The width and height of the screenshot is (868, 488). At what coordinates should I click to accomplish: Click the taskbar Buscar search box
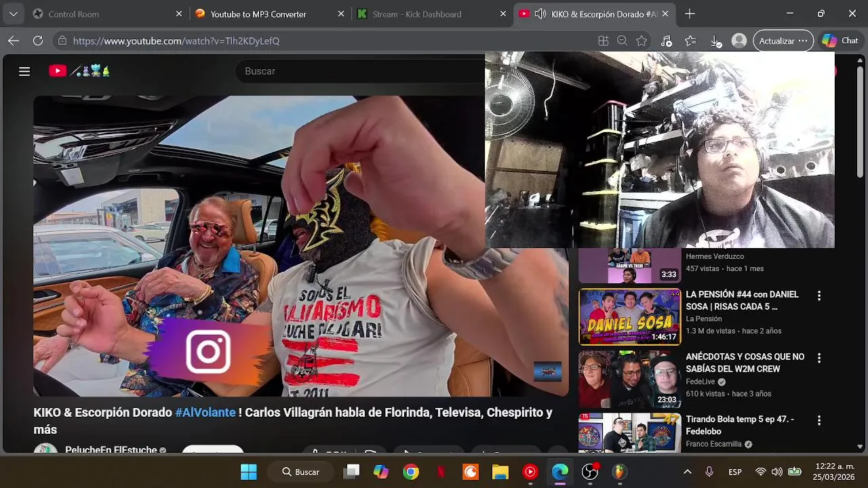click(x=301, y=472)
